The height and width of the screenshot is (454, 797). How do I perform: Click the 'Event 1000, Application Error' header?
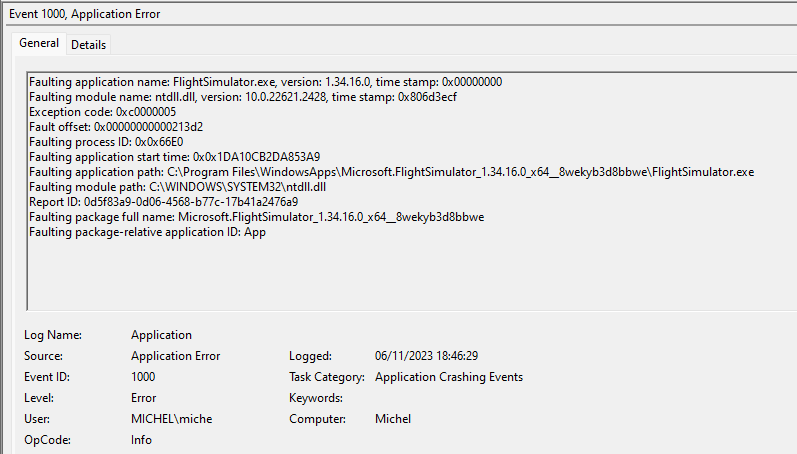click(x=84, y=14)
